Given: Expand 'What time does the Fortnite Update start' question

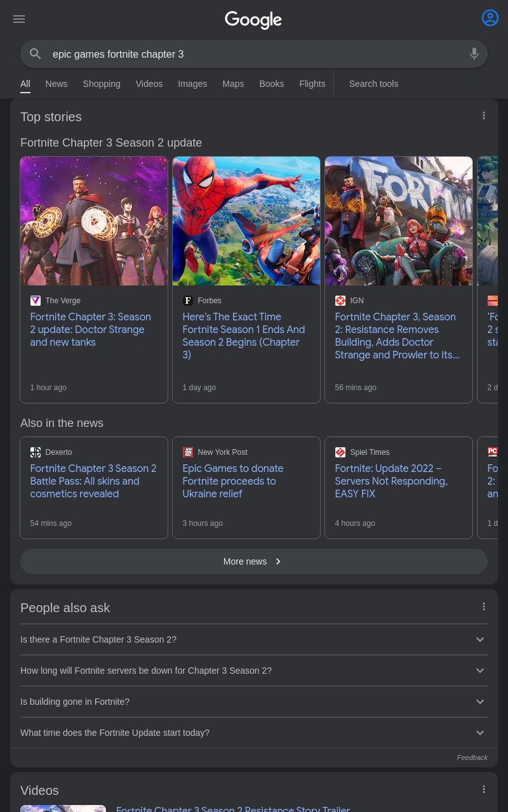Looking at the screenshot, I should (254, 733).
